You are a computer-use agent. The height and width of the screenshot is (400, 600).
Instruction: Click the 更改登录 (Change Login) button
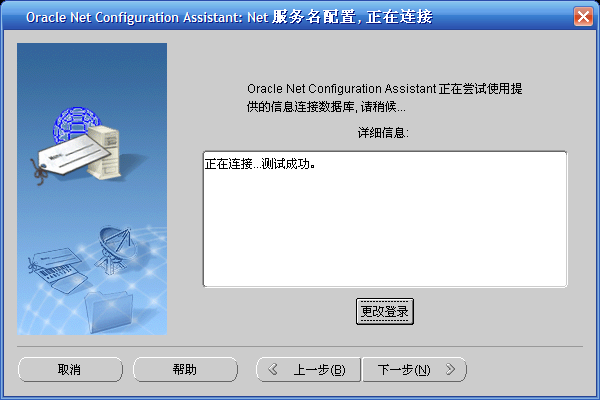click(385, 312)
